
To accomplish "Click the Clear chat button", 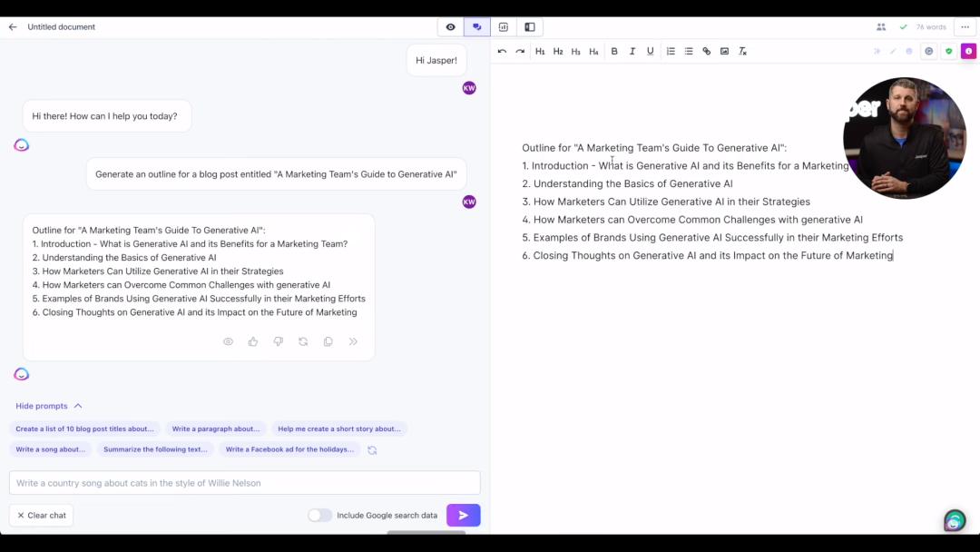I will (42, 516).
